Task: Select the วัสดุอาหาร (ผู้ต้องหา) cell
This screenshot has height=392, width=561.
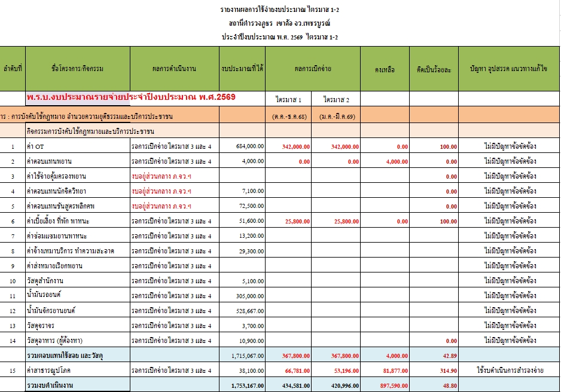Action: [78, 341]
